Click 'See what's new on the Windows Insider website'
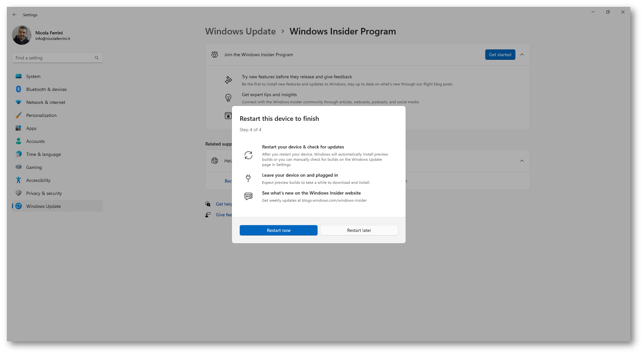The width and height of the screenshot is (644, 355). tap(311, 193)
